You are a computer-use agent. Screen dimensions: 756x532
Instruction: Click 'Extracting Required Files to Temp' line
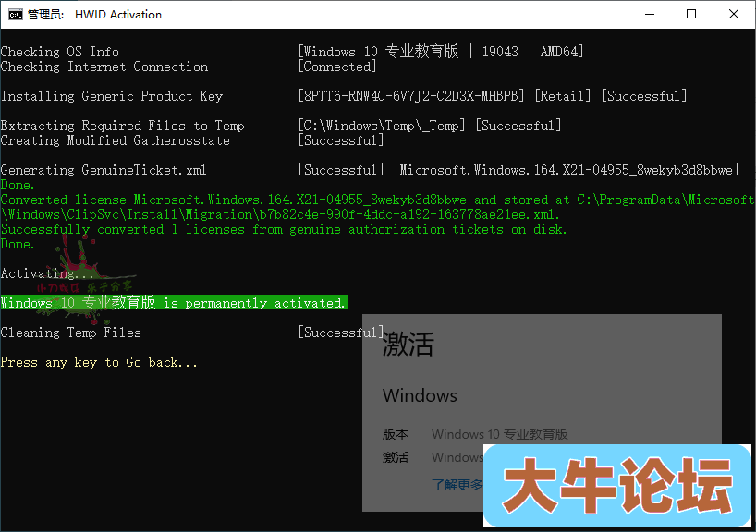[123, 126]
